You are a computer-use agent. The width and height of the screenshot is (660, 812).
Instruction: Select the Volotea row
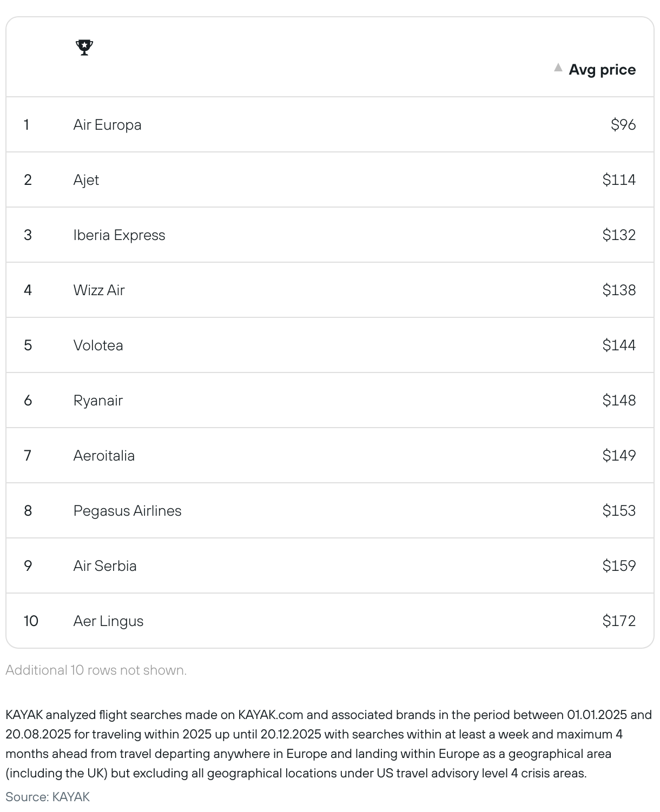330,345
